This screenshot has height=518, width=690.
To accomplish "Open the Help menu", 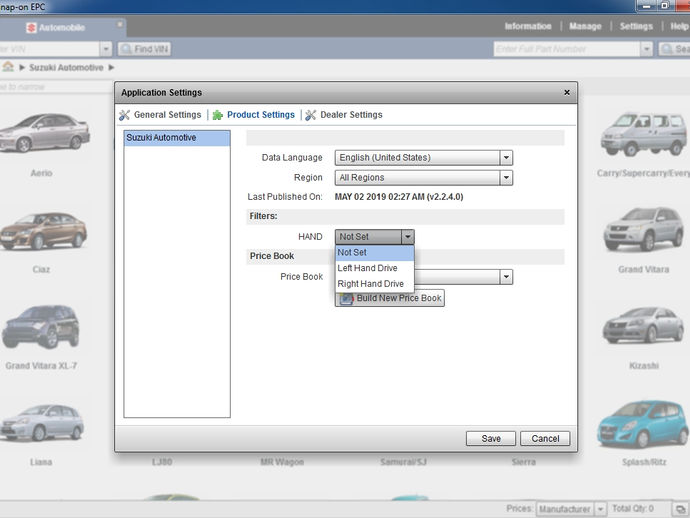I will pos(679,26).
